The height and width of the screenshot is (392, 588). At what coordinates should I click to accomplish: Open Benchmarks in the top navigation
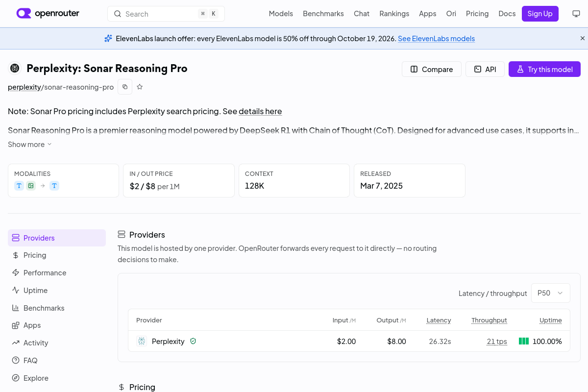pos(323,14)
